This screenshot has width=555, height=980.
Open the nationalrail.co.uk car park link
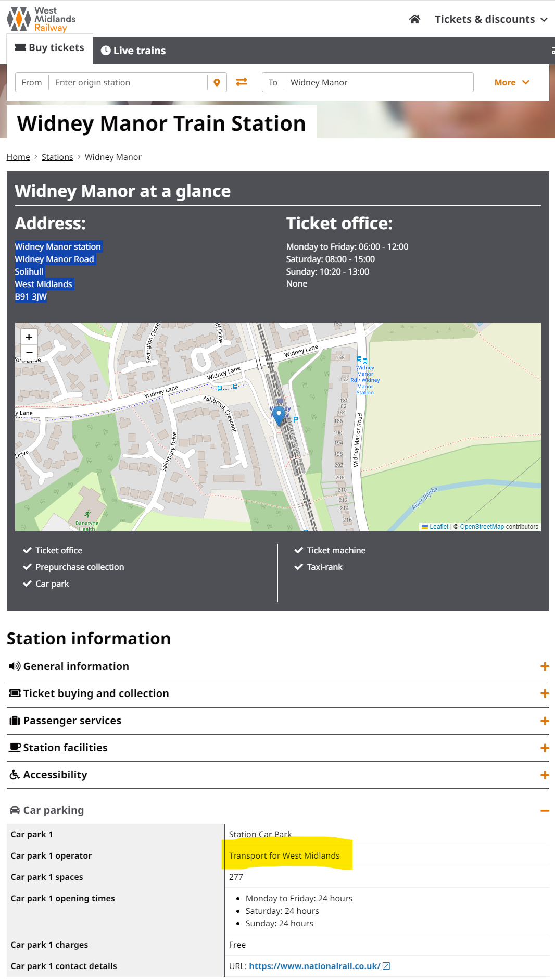point(314,966)
